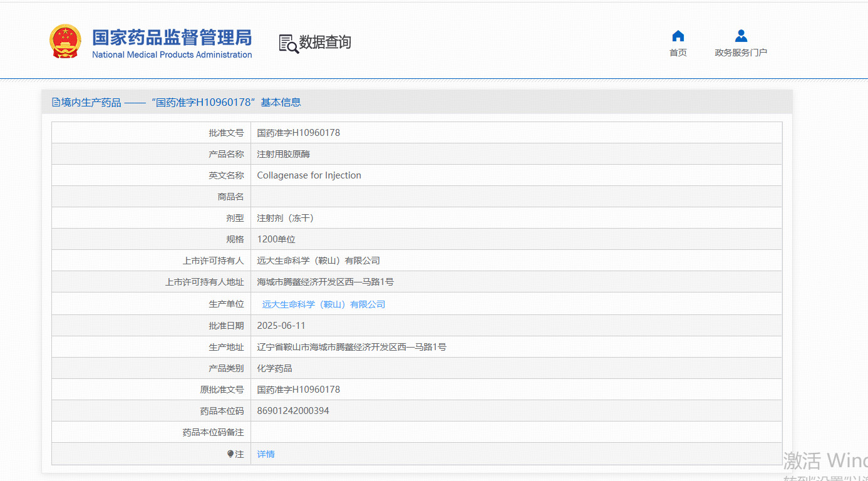Click the 生产地址 address value

point(351,347)
